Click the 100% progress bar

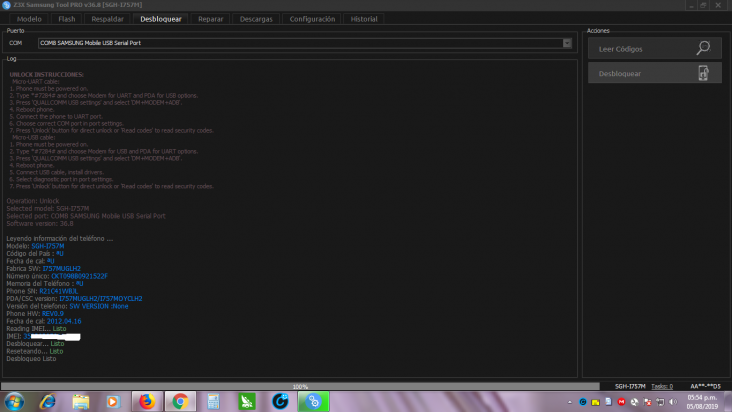click(300, 386)
